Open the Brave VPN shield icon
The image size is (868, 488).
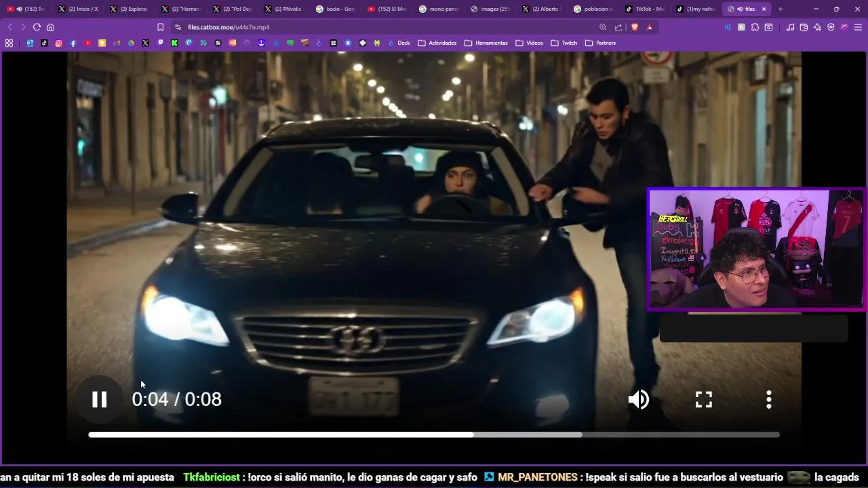point(831,27)
